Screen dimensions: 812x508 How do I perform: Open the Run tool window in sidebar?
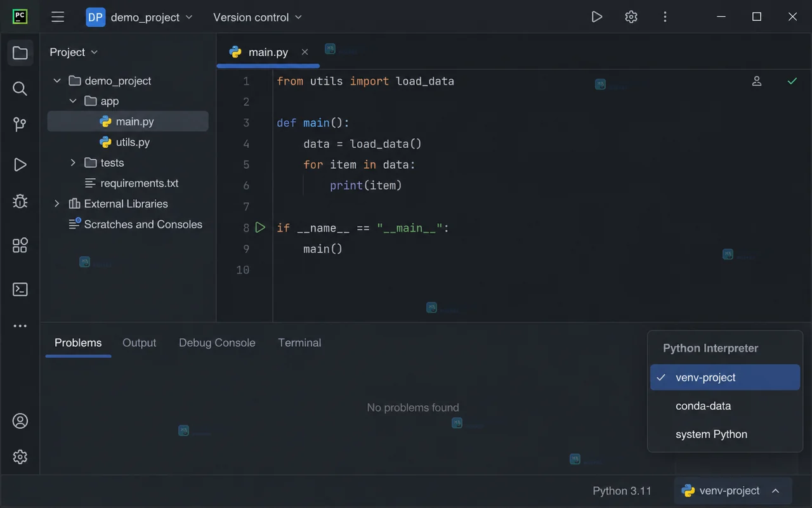[x=20, y=165]
